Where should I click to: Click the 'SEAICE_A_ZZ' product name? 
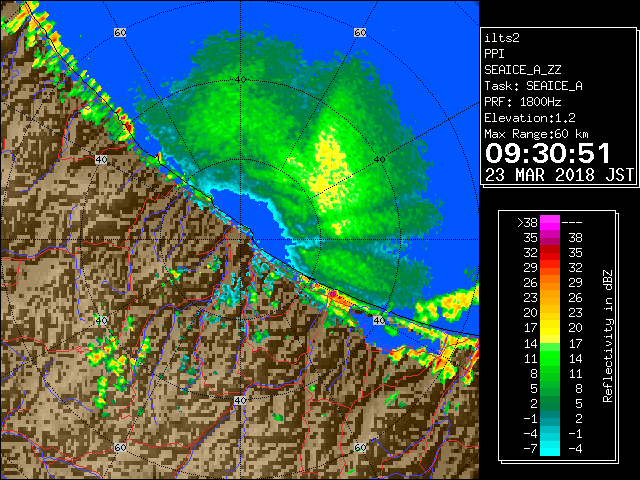point(523,70)
